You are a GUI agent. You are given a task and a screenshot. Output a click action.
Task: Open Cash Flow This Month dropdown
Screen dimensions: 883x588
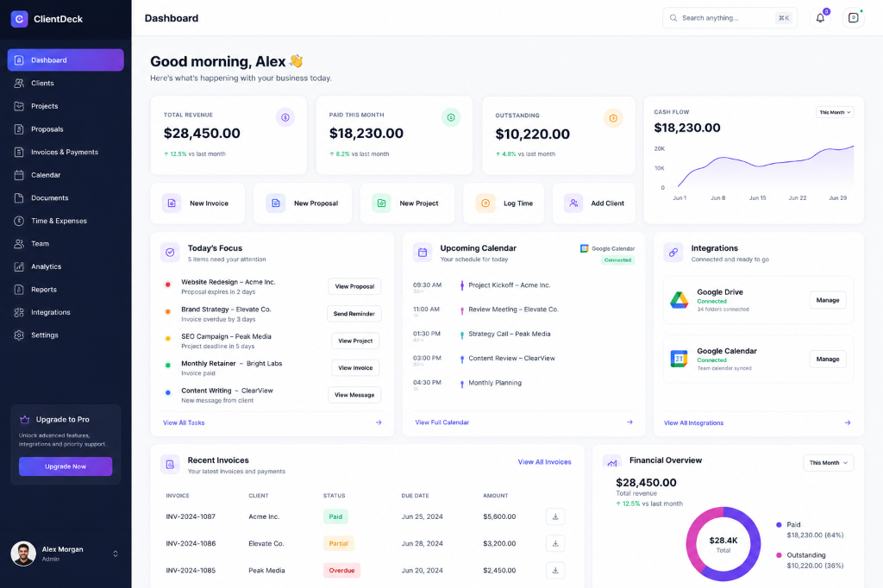[835, 112]
